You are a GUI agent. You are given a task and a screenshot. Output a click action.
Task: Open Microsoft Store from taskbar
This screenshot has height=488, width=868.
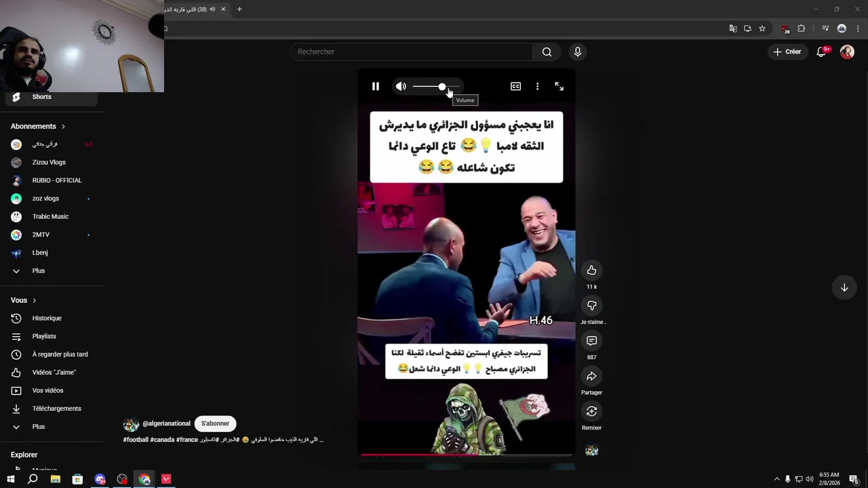(77, 479)
